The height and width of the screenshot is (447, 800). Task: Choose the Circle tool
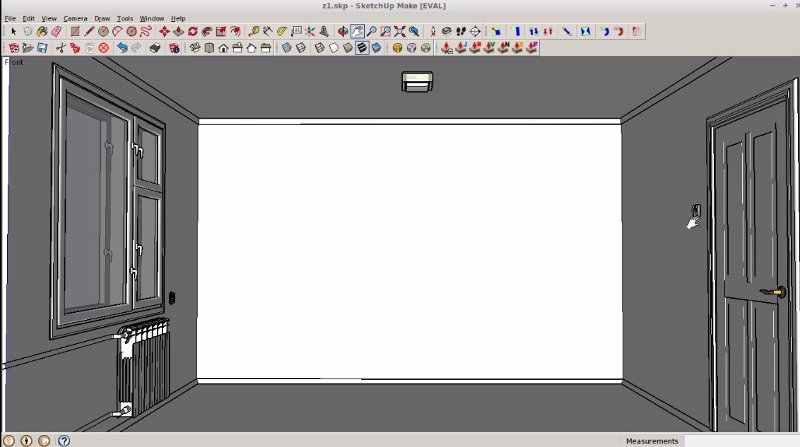coord(104,32)
